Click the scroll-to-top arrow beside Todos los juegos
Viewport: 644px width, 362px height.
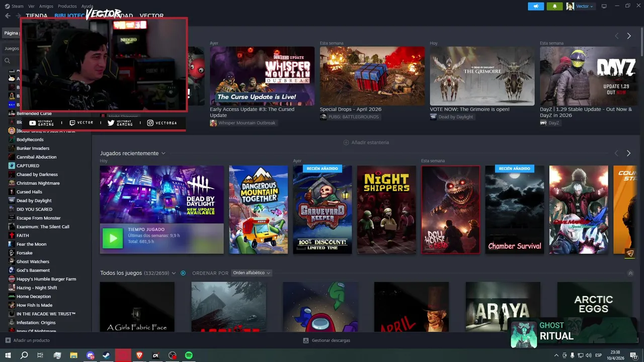click(x=630, y=273)
